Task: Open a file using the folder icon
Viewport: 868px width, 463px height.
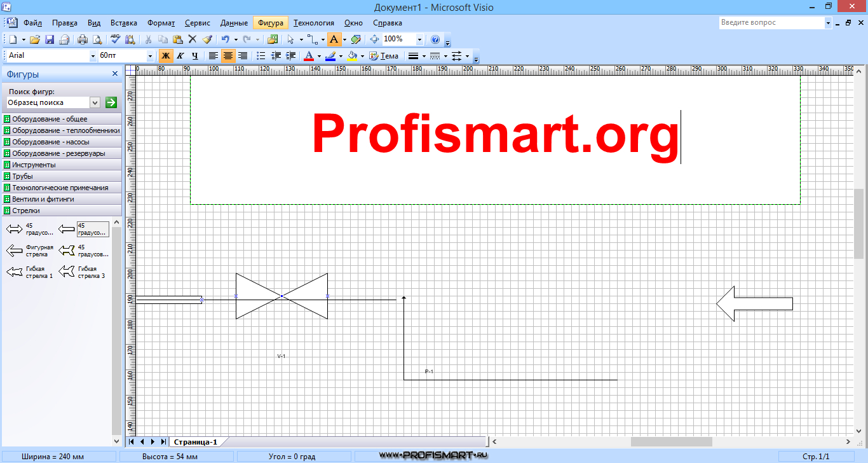Action: click(34, 39)
